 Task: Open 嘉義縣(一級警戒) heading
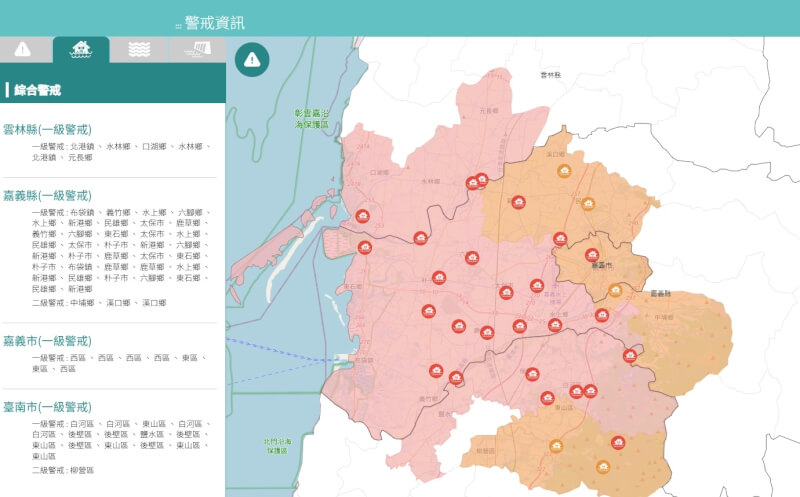click(x=47, y=195)
